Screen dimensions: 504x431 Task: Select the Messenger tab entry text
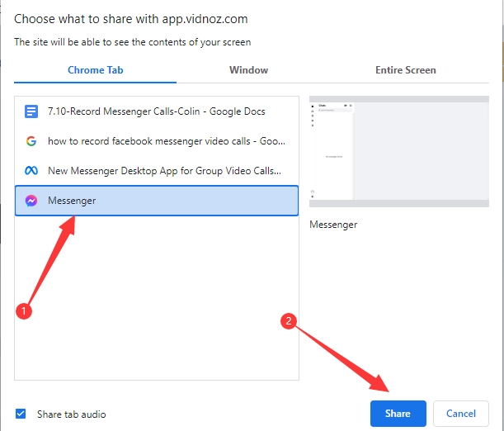tap(72, 201)
